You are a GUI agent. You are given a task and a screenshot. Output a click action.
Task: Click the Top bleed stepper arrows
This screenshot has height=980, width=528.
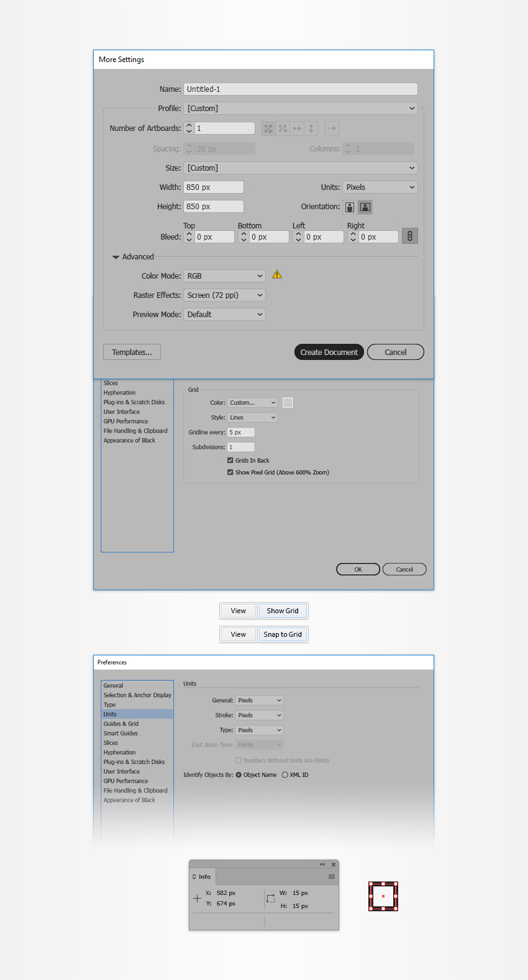coord(189,237)
